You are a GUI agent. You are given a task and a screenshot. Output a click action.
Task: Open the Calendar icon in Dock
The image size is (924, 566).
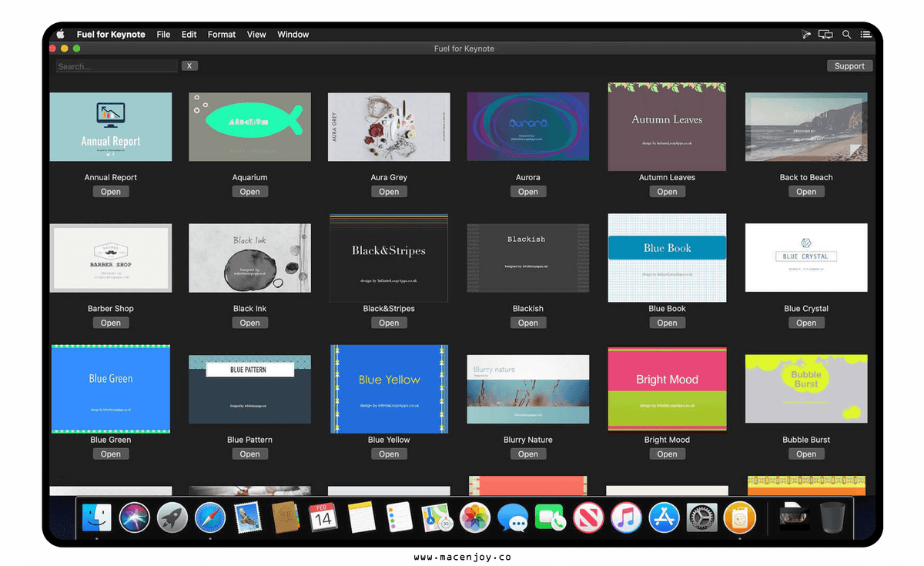[323, 517]
